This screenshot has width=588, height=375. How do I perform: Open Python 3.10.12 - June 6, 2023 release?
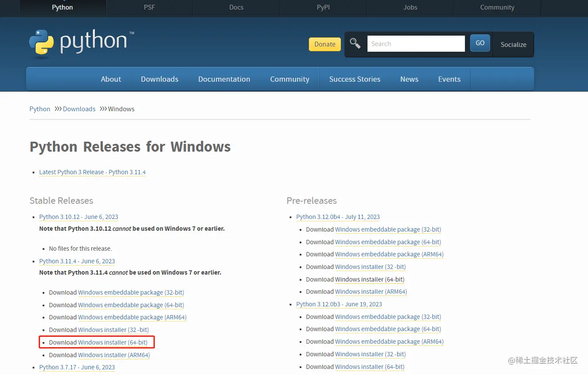point(79,217)
